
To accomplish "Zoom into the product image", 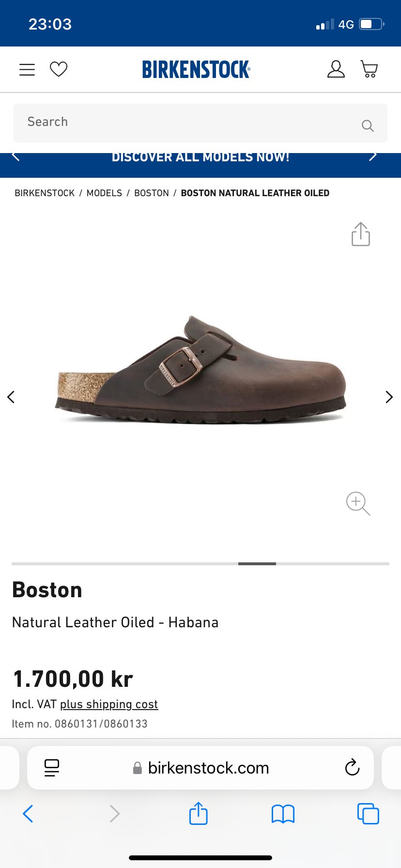I will click(358, 504).
